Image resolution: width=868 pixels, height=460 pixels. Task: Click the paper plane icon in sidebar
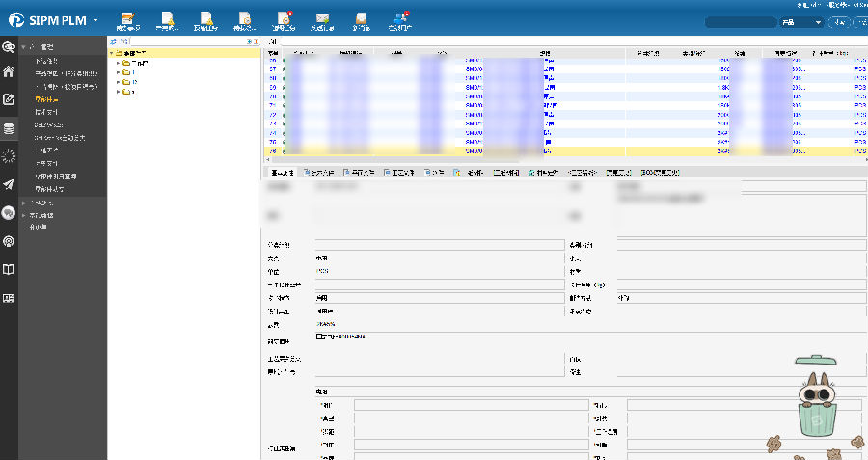point(9,184)
